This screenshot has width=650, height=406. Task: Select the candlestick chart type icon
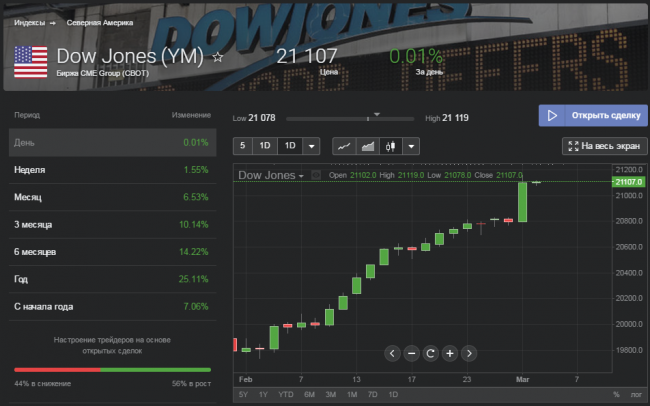[x=390, y=146]
